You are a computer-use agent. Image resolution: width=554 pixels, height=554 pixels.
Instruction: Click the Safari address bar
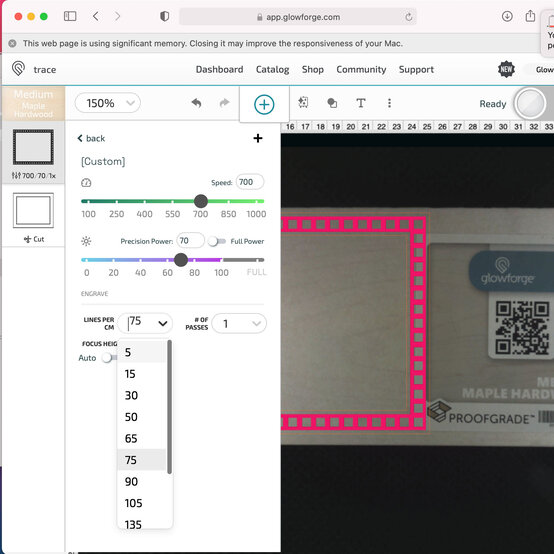(x=298, y=17)
